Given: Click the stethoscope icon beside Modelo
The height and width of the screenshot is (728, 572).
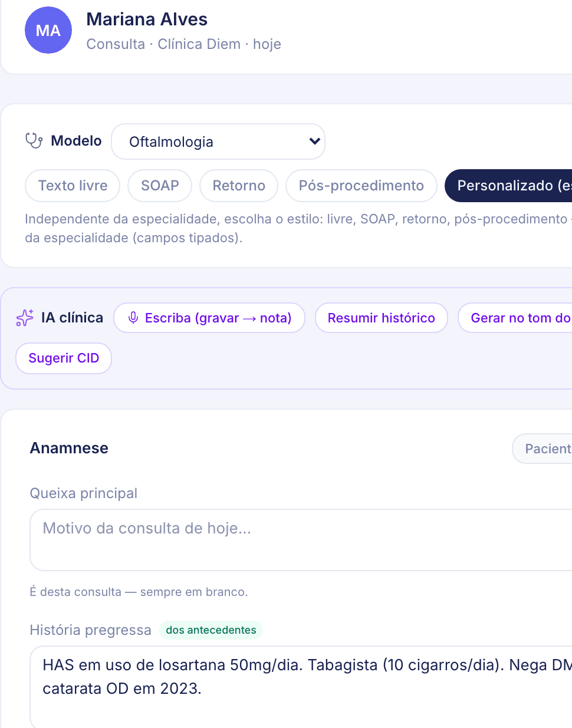Looking at the screenshot, I should [34, 141].
